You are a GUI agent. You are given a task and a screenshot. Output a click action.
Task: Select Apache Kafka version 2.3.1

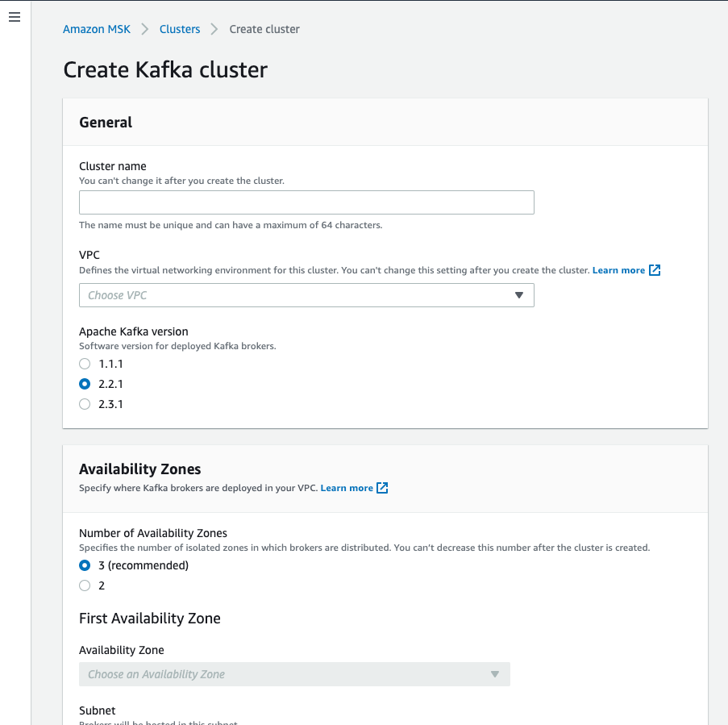[x=85, y=404]
